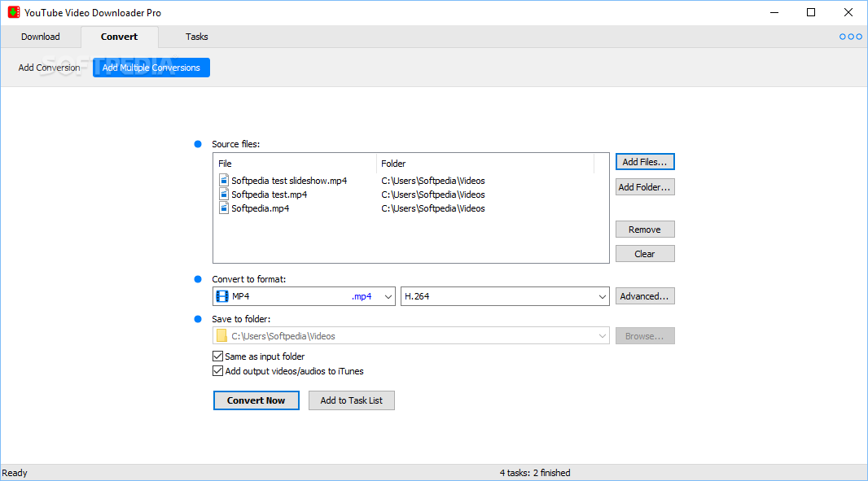Click the blue .mp4 extension label
868x481 pixels.
click(x=362, y=296)
